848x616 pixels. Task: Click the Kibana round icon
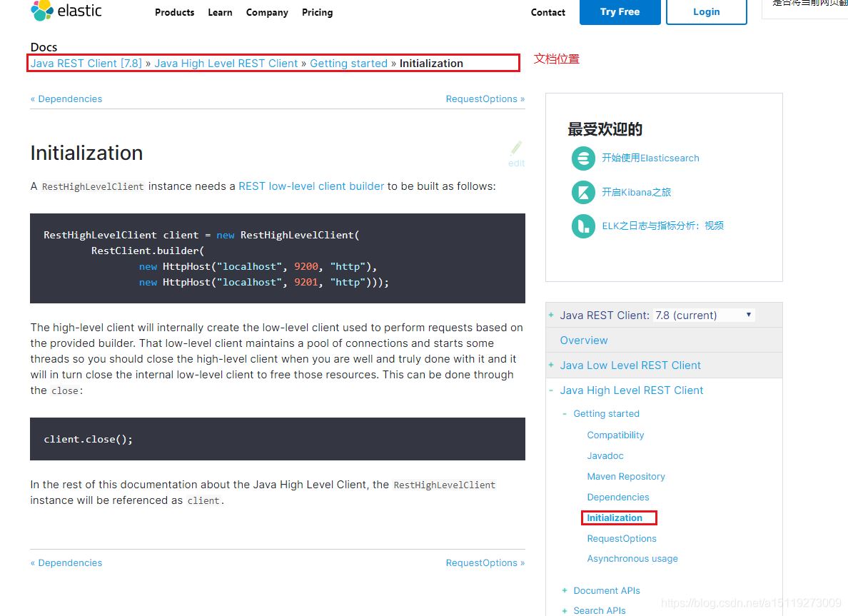click(583, 193)
